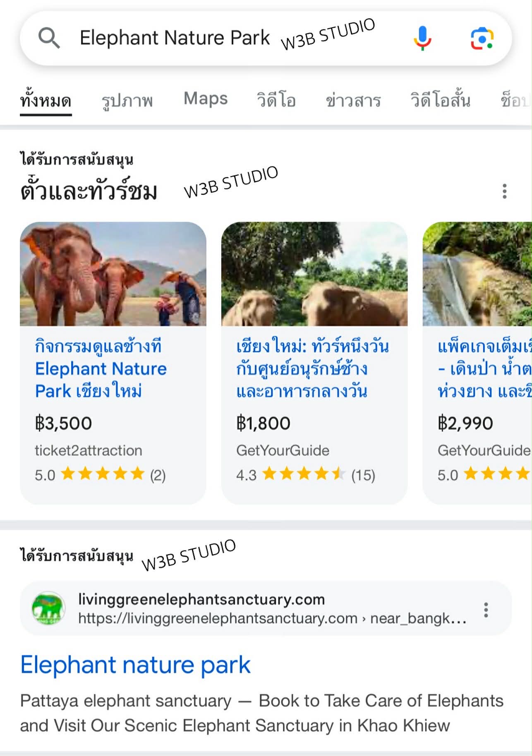This screenshot has width=532, height=756.
Task: Click the two elephants under trees thumbnail
Action: 314,274
